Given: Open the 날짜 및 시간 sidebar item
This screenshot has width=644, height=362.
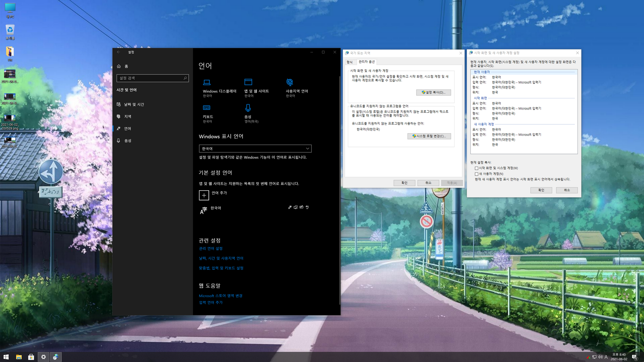Looking at the screenshot, I should (152, 105).
